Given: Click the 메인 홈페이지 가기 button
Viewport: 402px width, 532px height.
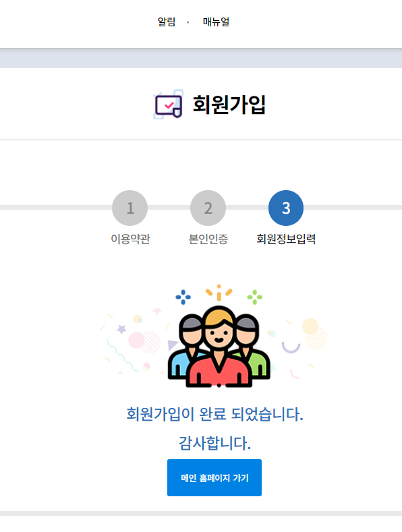Looking at the screenshot, I should [x=214, y=477].
